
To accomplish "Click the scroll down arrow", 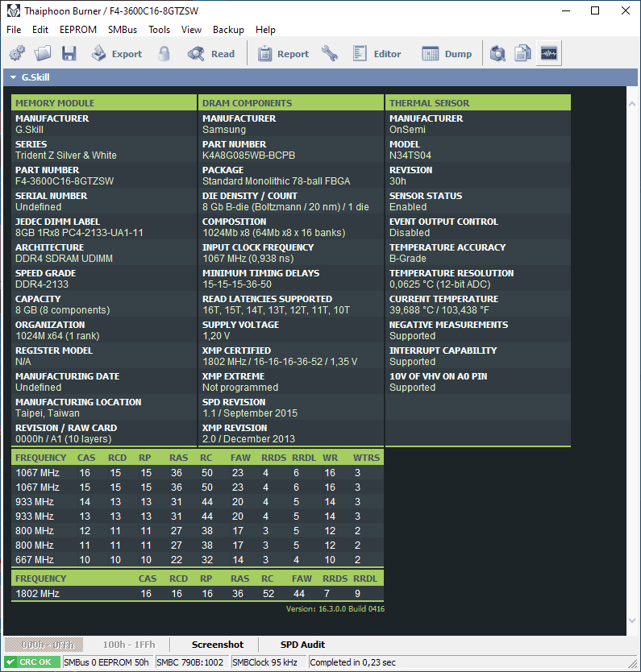I will (x=632, y=620).
